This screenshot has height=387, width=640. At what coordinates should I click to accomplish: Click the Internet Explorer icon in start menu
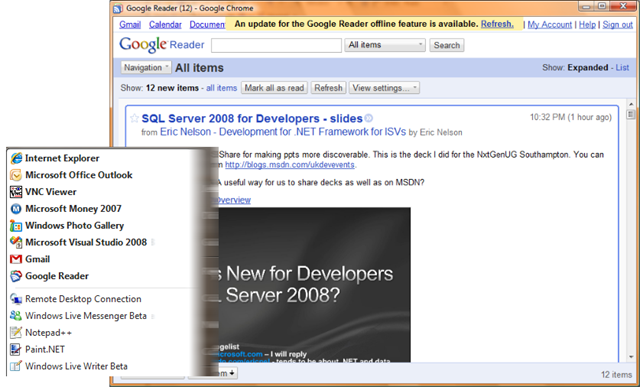(16, 158)
